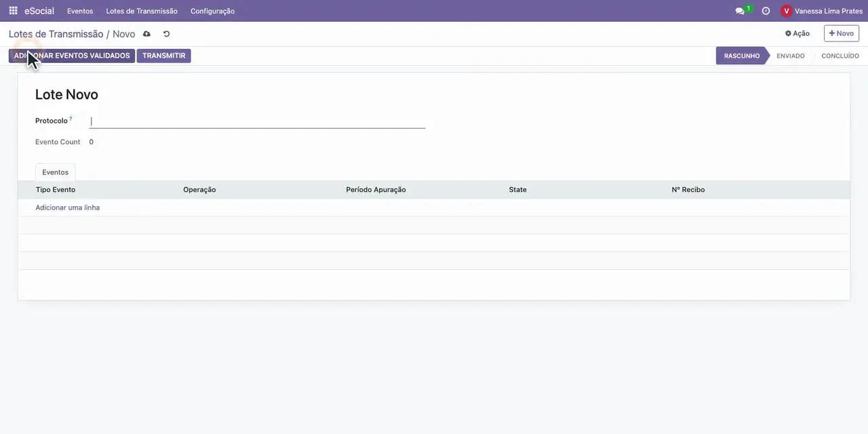Select the Concluído status stage
This screenshot has width=868, height=434.
point(840,56)
